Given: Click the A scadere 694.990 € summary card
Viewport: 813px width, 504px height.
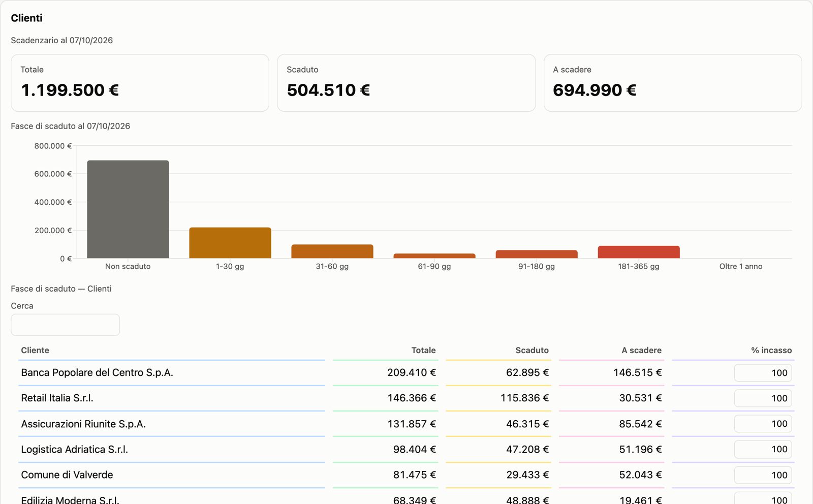Looking at the screenshot, I should [673, 83].
